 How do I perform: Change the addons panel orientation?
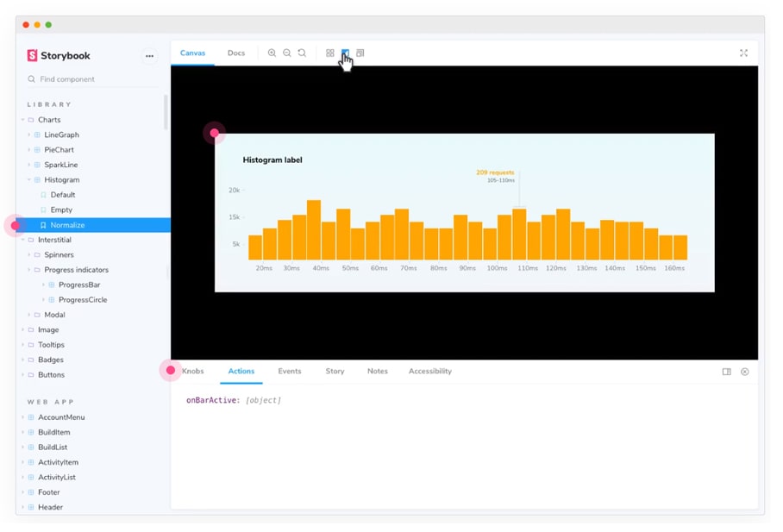tap(726, 372)
